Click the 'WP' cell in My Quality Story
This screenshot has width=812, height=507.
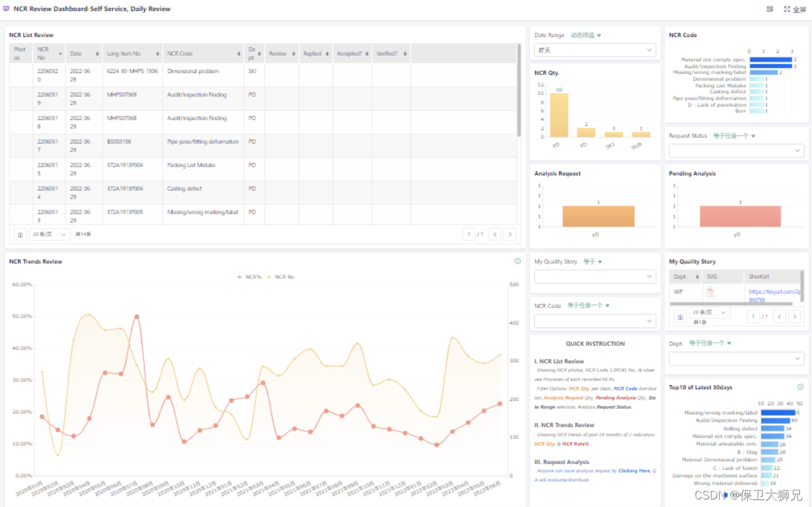click(x=678, y=292)
